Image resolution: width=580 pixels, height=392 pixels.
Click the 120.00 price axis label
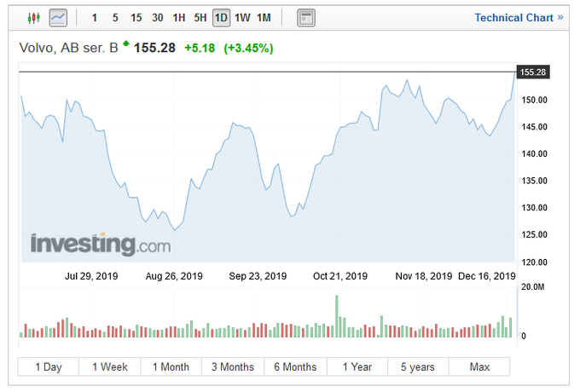[535, 262]
